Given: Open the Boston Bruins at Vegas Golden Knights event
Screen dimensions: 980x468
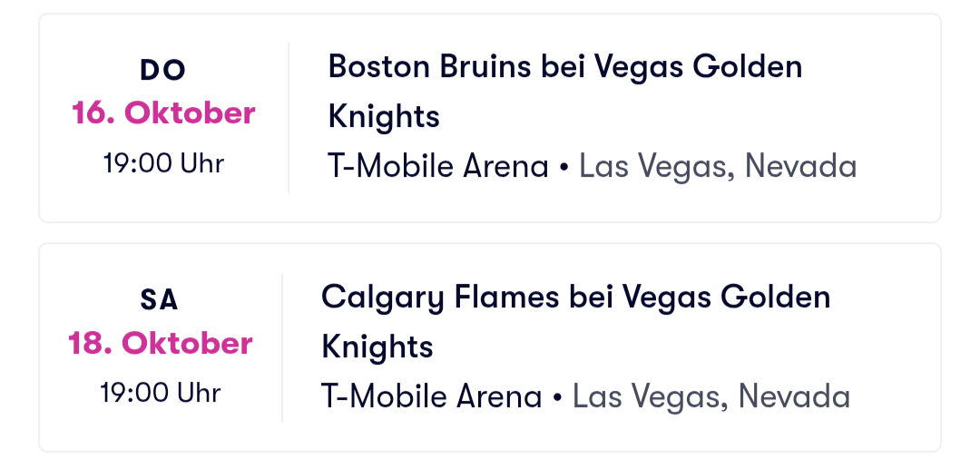Looking at the screenshot, I should click(564, 67).
